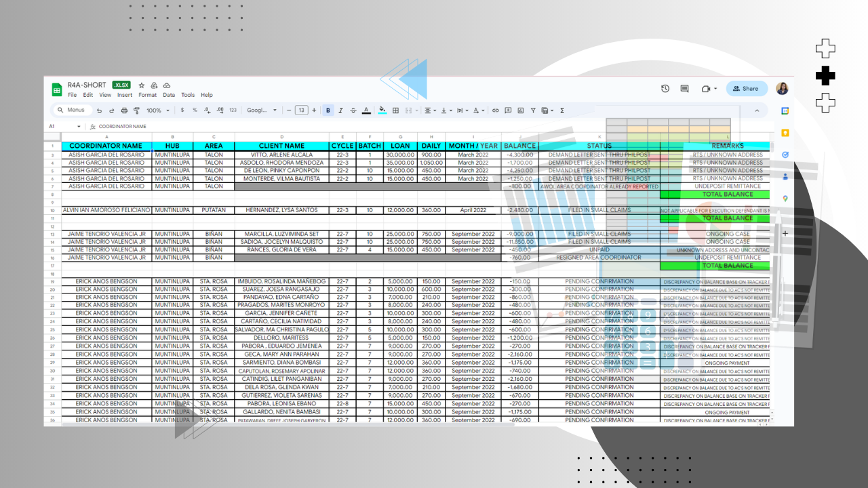Decrease font size with the minus button
The height and width of the screenshot is (488, 868).
click(x=289, y=110)
